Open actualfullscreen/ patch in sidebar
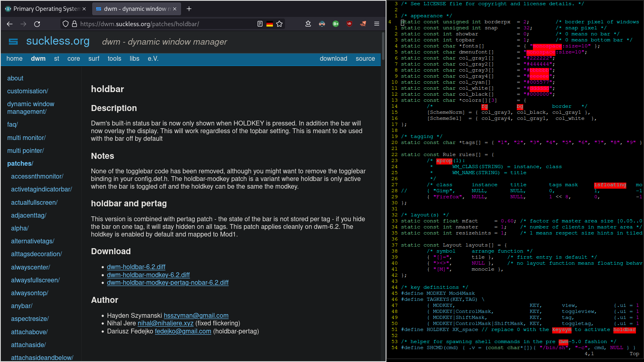 (x=34, y=203)
